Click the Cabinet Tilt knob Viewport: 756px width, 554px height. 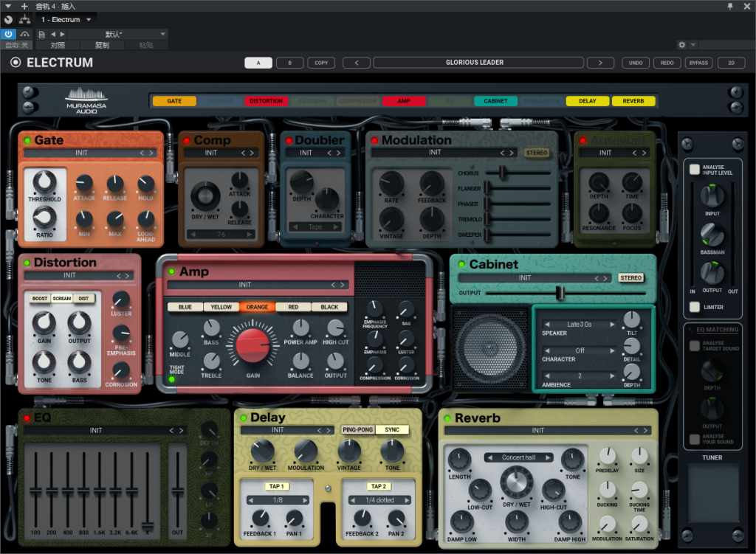click(632, 319)
